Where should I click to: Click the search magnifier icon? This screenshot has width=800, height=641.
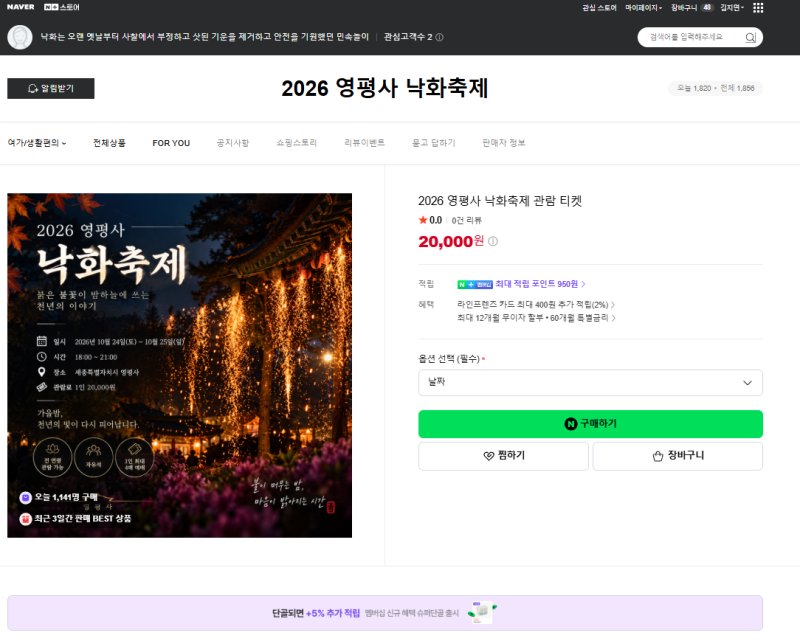click(x=751, y=37)
